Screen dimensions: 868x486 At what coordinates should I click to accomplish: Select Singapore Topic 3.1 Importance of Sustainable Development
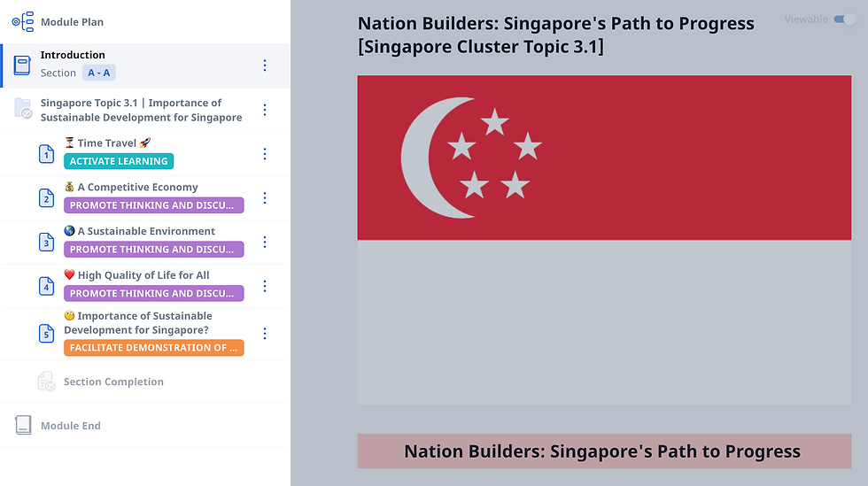[x=145, y=110]
